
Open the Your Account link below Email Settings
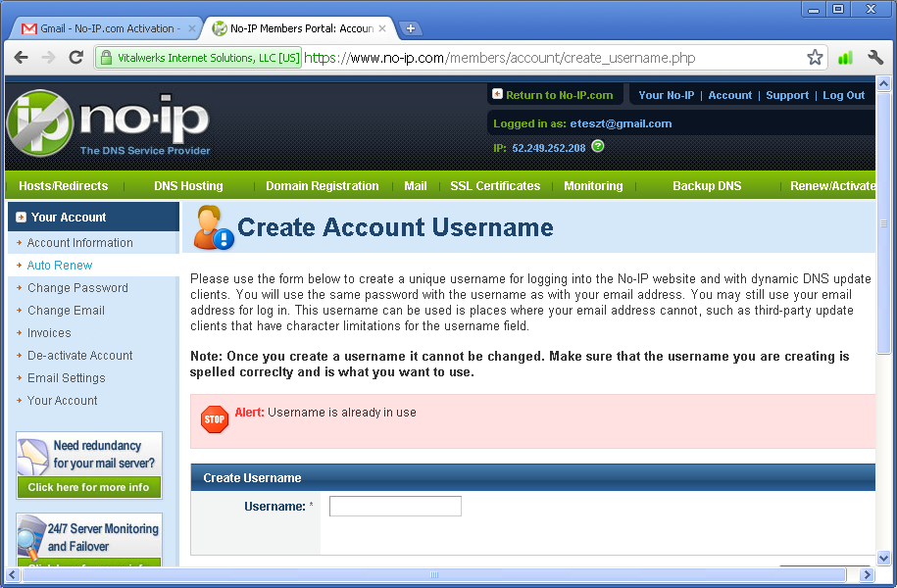[63, 401]
